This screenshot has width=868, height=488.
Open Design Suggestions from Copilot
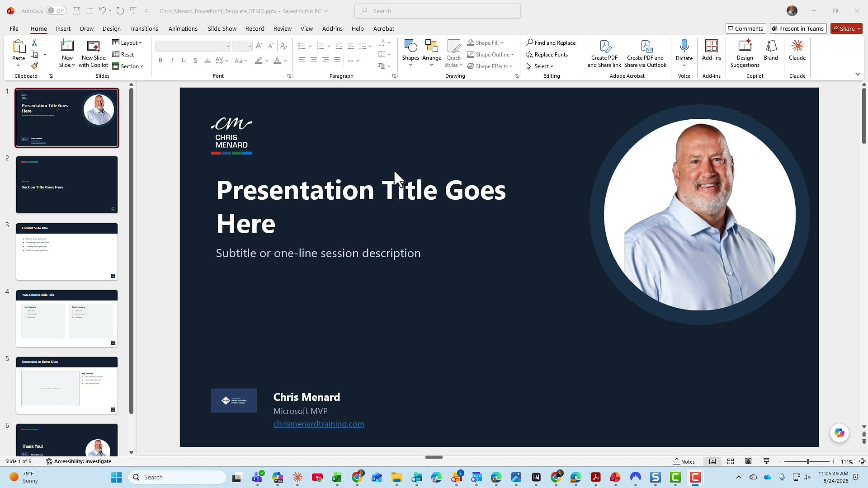pos(745,53)
